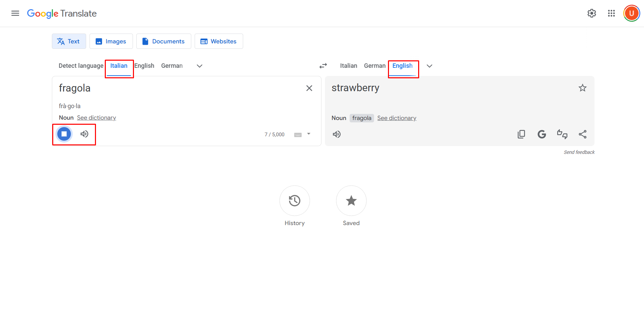
Task: Click Send feedback link
Action: pos(579,152)
